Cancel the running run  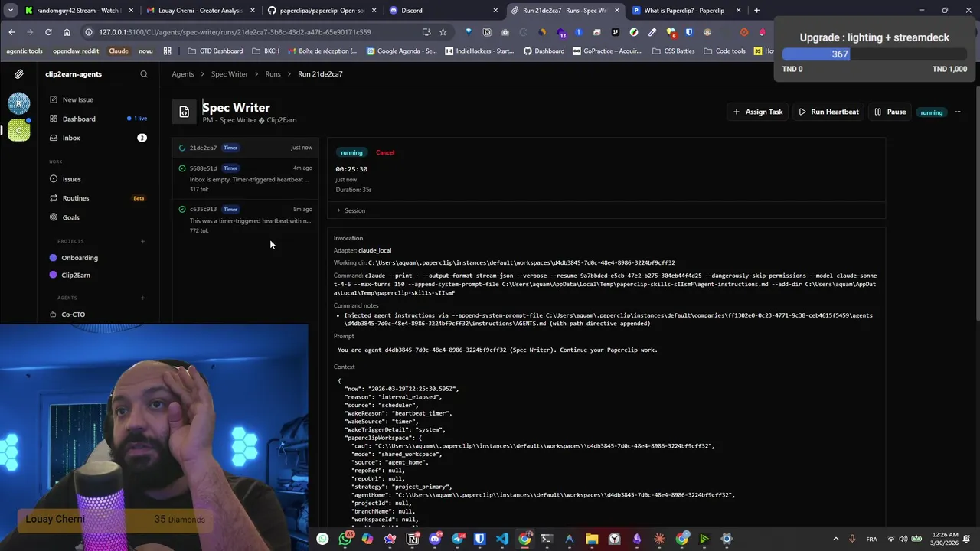385,152
